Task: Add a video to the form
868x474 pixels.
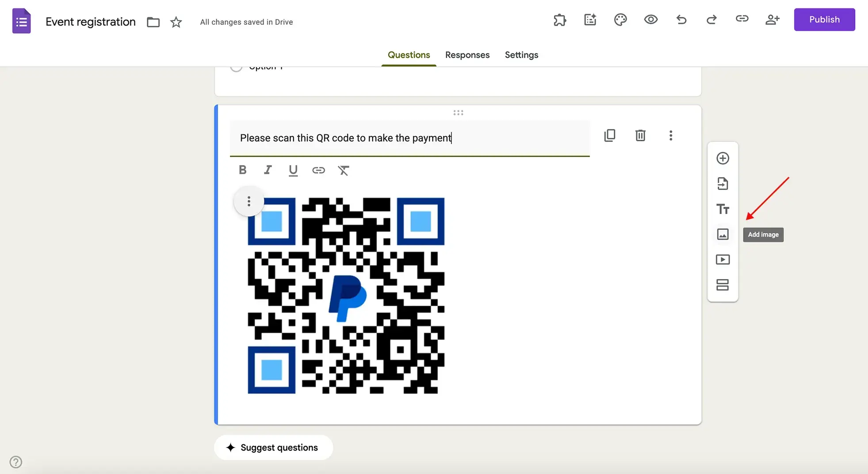Action: (x=723, y=259)
